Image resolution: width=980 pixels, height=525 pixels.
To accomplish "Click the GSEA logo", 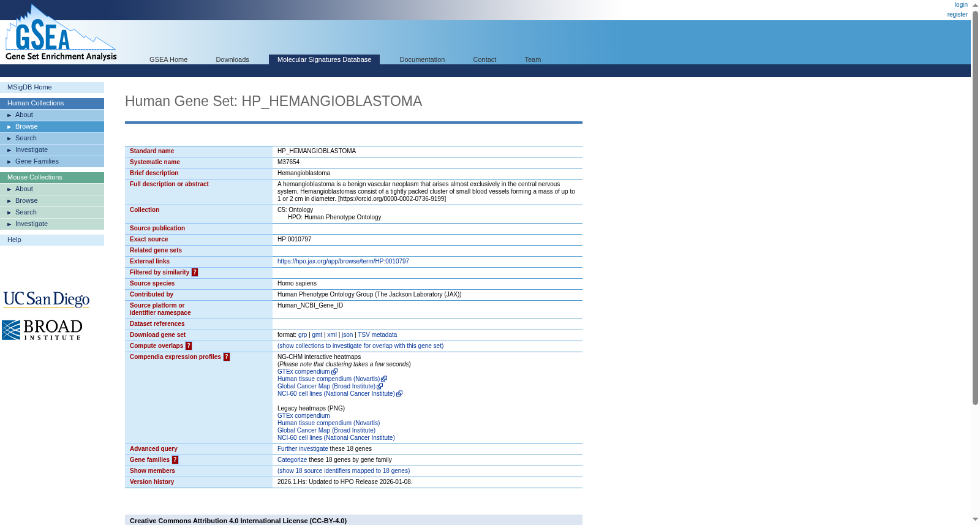I will (61, 33).
